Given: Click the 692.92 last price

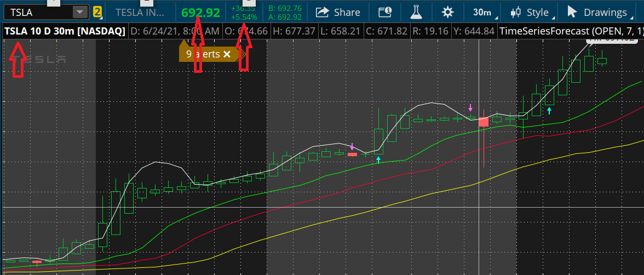Looking at the screenshot, I should 201,12.
